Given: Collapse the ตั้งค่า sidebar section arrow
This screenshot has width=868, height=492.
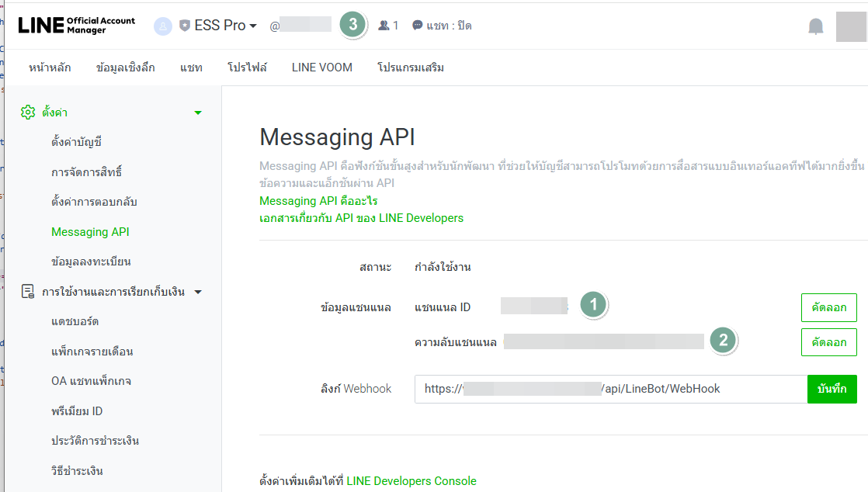Looking at the screenshot, I should (198, 113).
